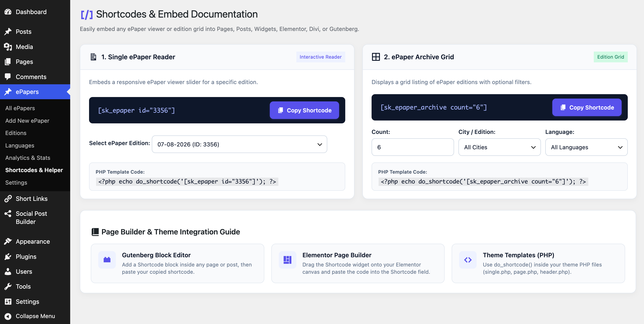Image resolution: width=644 pixels, height=324 pixels.
Task: Click the Plugins plug icon
Action: point(8,256)
